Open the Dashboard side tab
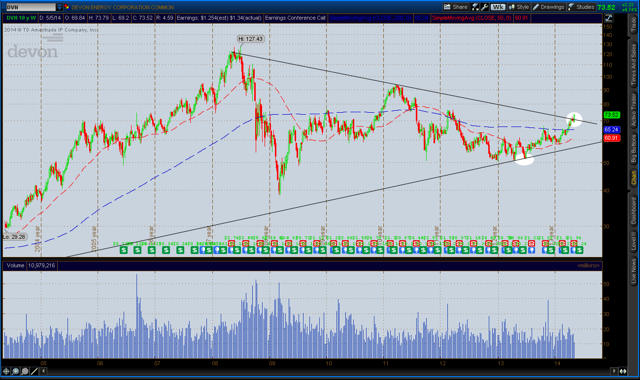This screenshot has height=380, width=640. (633, 211)
